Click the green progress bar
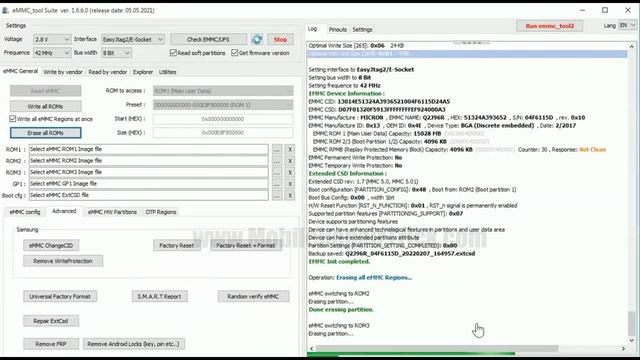The height and width of the screenshot is (360, 640). [411, 355]
